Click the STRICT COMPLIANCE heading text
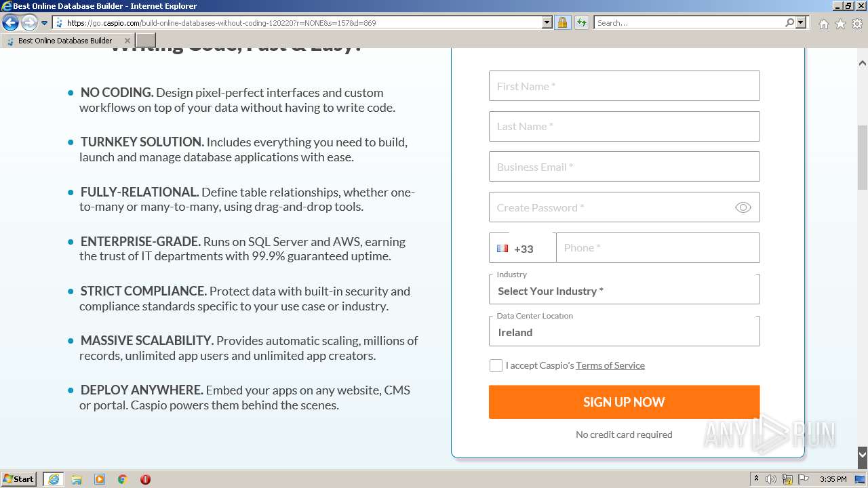This screenshot has width=868, height=488. point(144,291)
